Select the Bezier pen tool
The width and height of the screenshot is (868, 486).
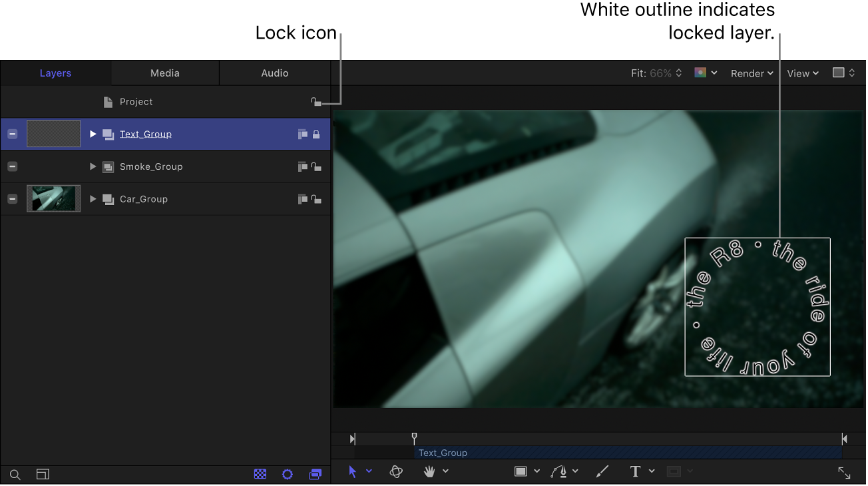coord(558,472)
